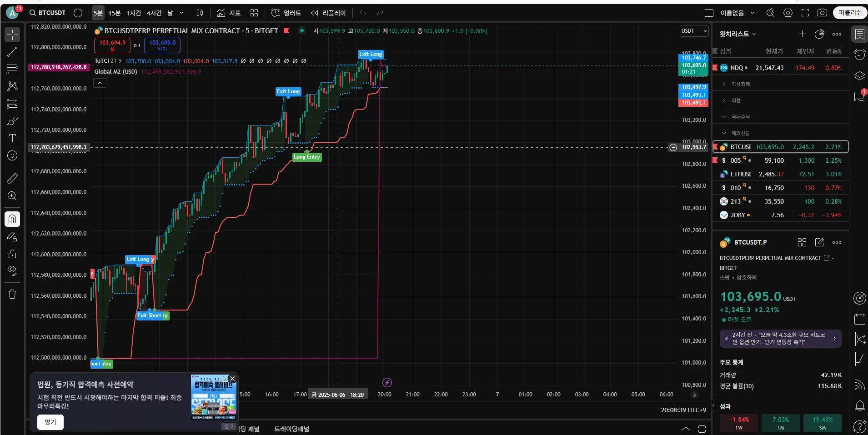Redo the last chart action

tap(380, 13)
